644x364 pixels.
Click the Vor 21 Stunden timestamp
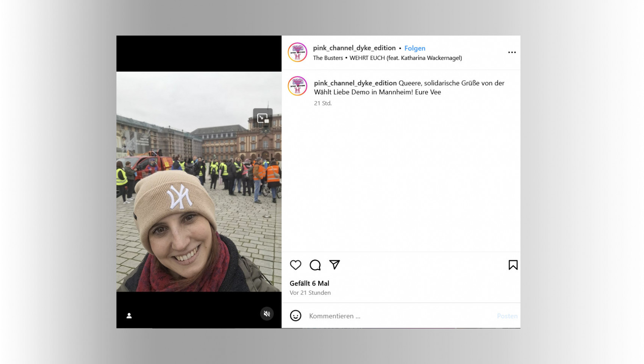click(310, 293)
